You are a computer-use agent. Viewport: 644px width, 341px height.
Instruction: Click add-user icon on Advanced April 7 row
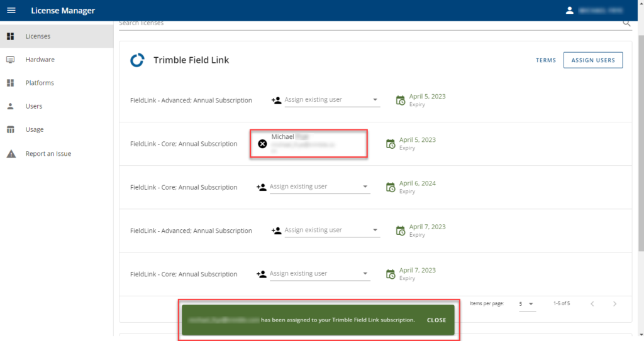(277, 230)
